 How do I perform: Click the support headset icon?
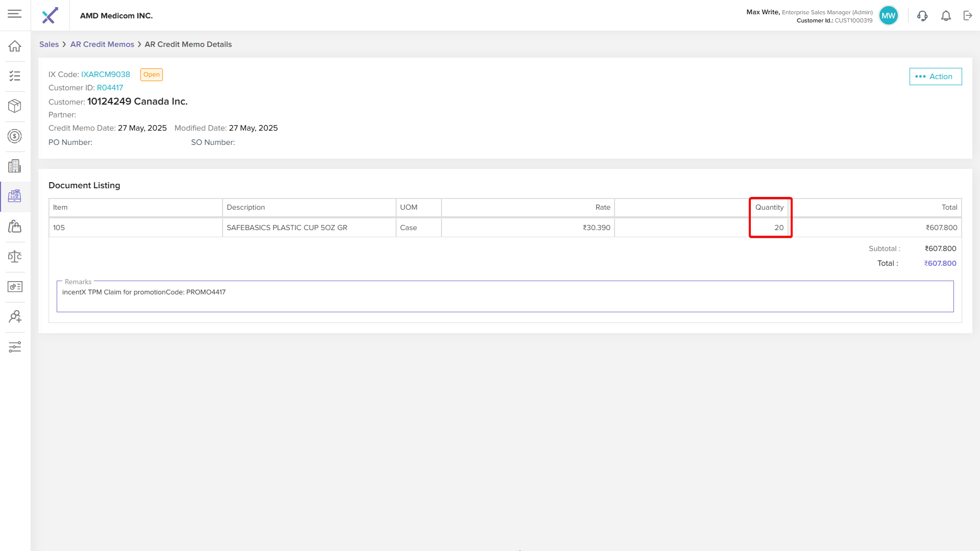[922, 16]
